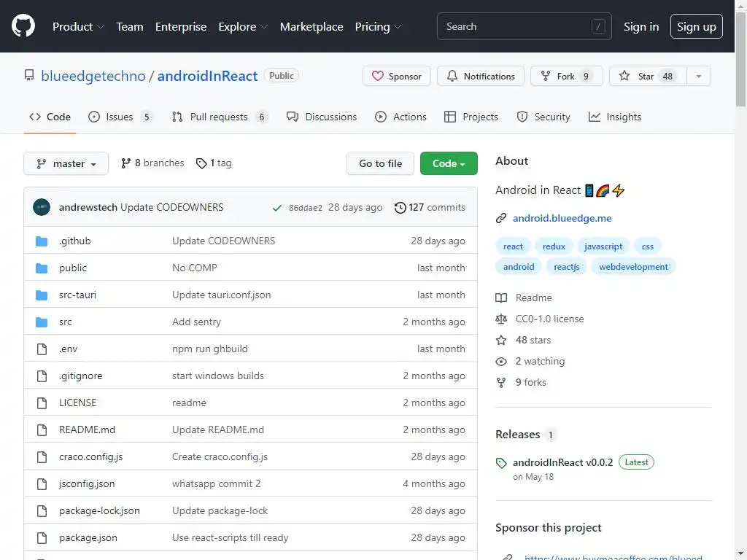Switch to the Issues tab
This screenshot has width=747, height=560.
[120, 117]
